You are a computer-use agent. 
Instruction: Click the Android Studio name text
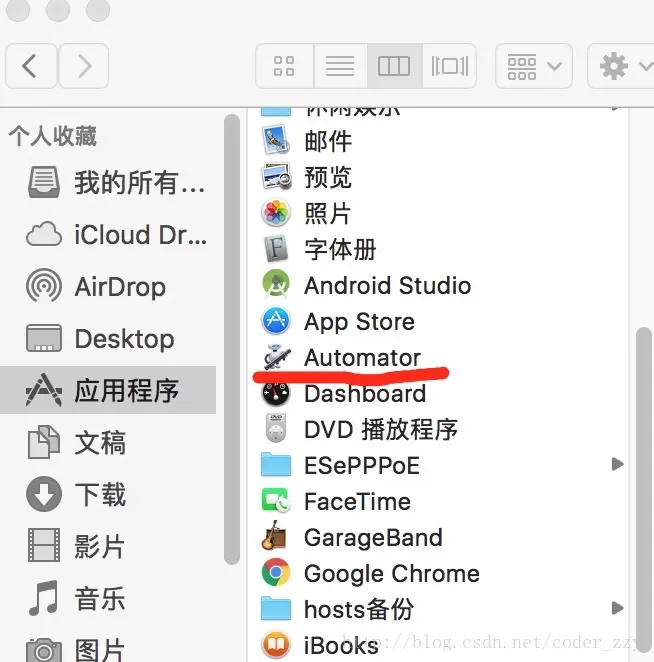click(x=388, y=285)
